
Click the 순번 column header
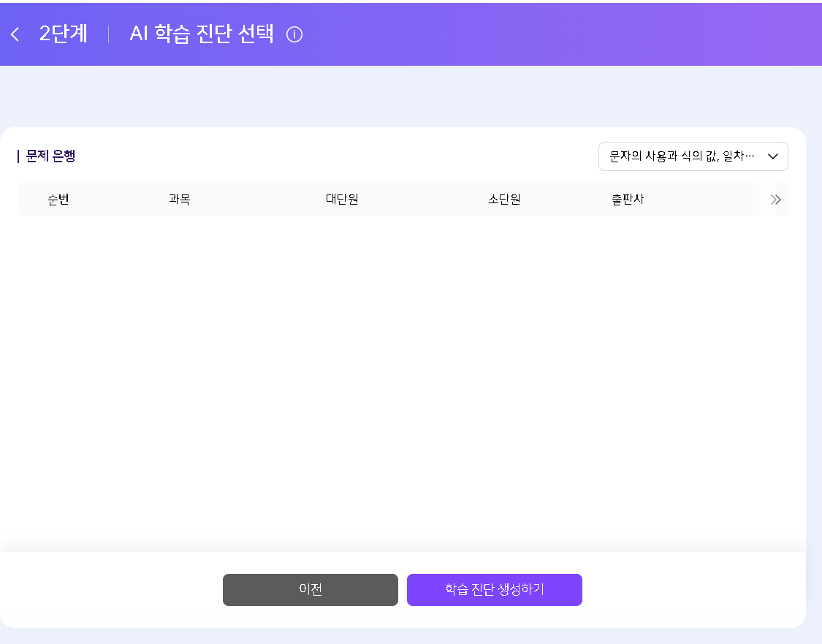(58, 200)
